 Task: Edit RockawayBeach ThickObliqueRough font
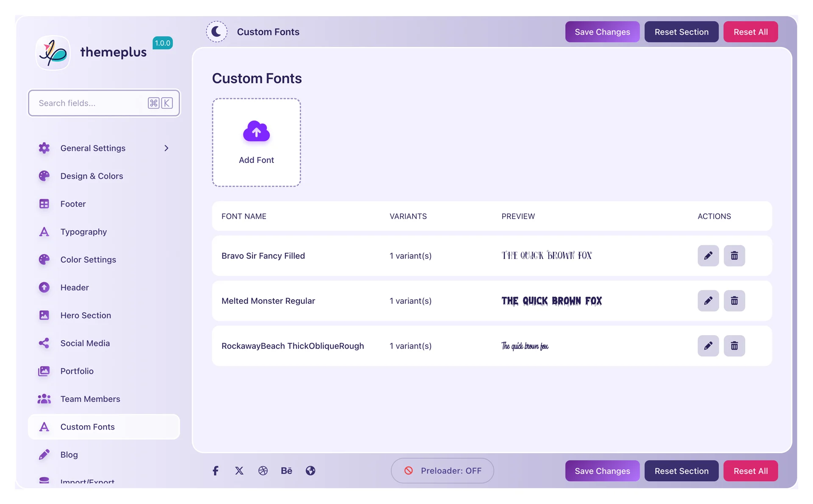[708, 346]
